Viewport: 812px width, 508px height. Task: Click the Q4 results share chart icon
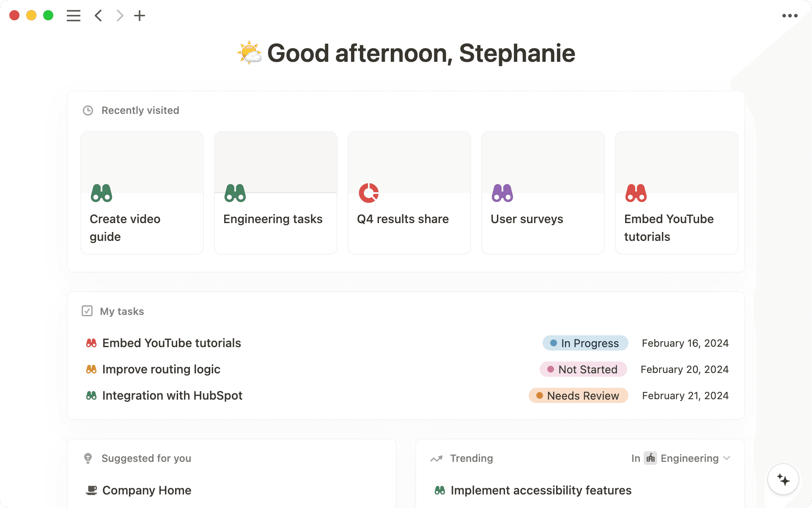click(369, 193)
